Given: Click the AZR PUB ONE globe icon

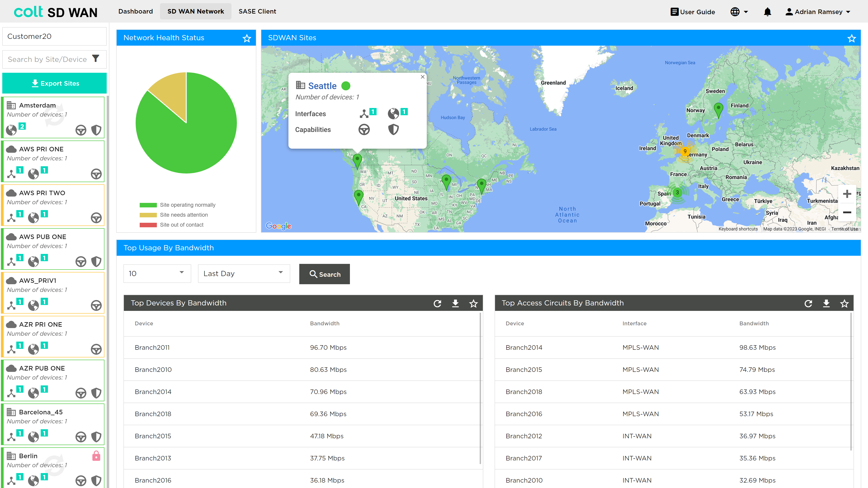Looking at the screenshot, I should [x=33, y=393].
